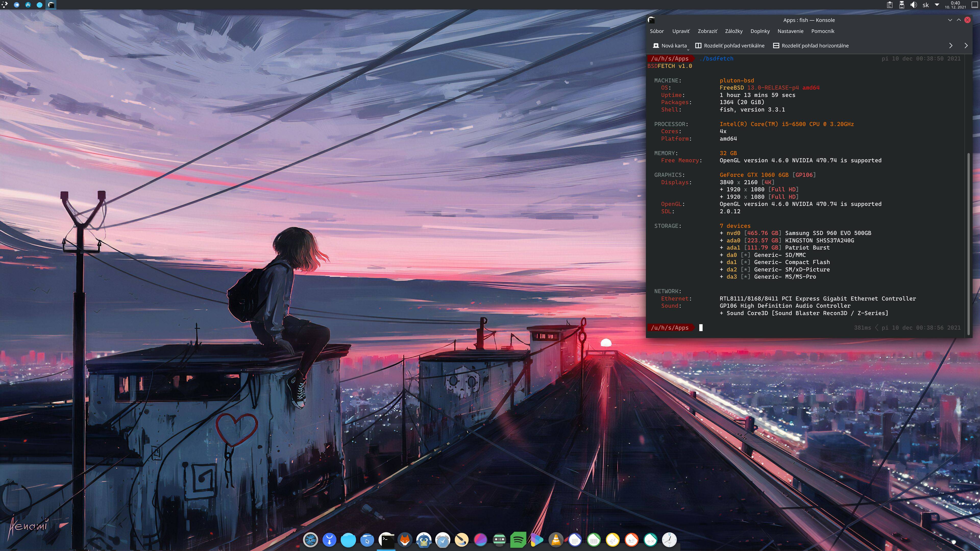Open the penguin mail client dock icon
This screenshot has height=551, width=980.
(424, 540)
